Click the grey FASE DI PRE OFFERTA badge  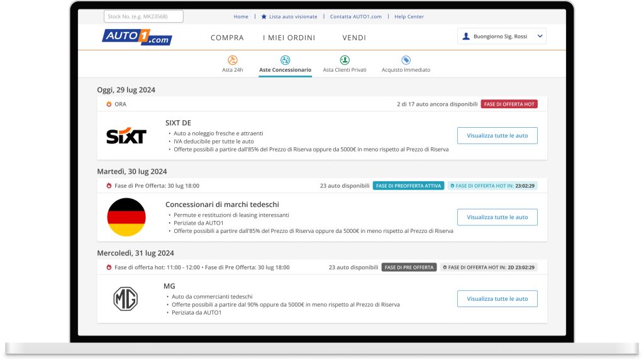click(409, 267)
